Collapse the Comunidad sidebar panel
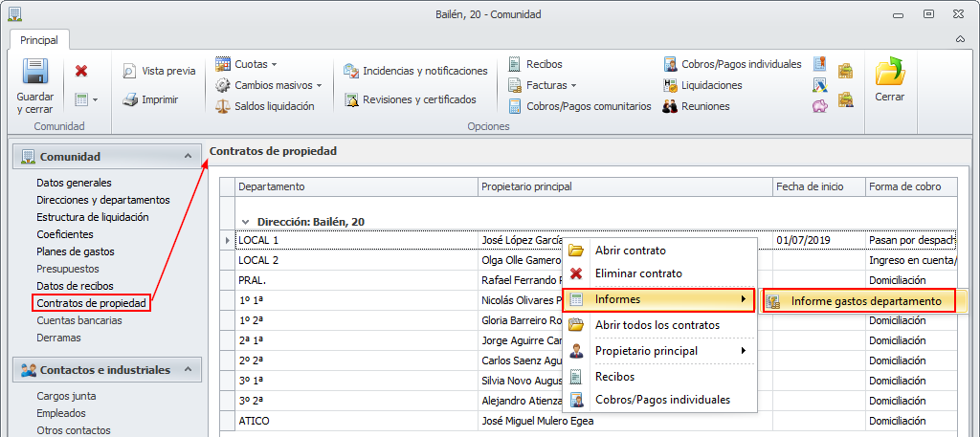980x437 pixels. (x=187, y=157)
